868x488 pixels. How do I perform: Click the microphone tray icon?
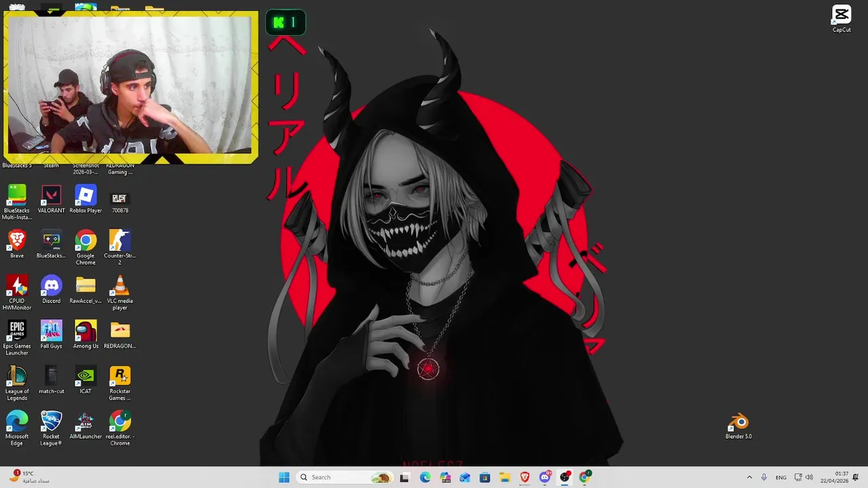click(764, 477)
